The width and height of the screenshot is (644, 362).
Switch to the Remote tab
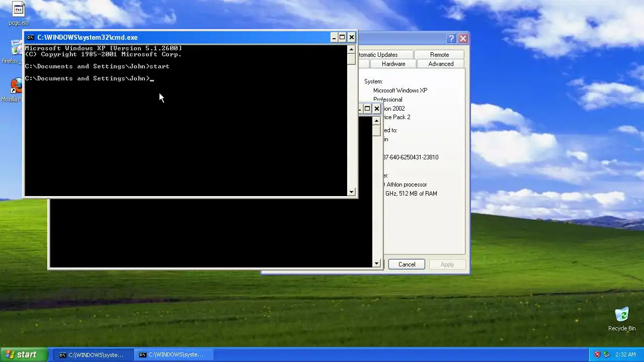439,55
